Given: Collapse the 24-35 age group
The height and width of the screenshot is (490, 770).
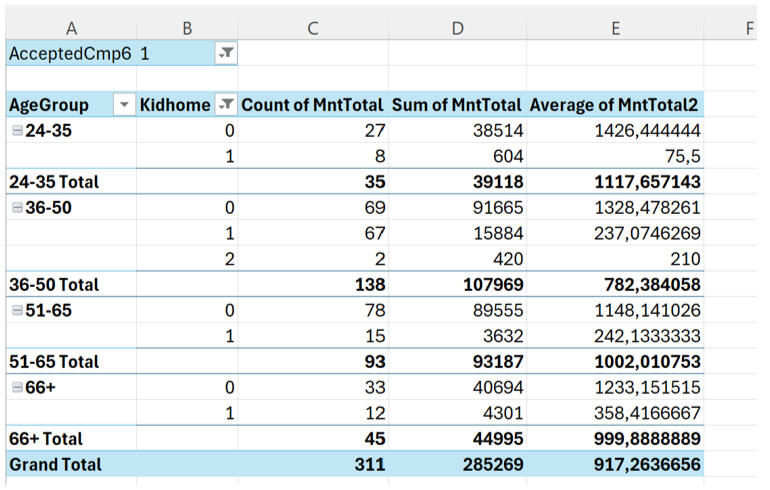Looking at the screenshot, I should click(x=16, y=130).
